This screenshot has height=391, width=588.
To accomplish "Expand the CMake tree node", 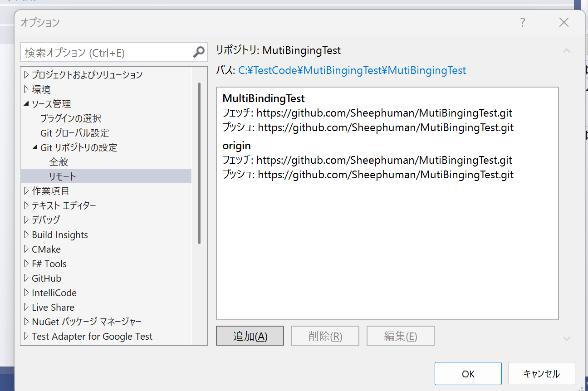I will point(27,249).
